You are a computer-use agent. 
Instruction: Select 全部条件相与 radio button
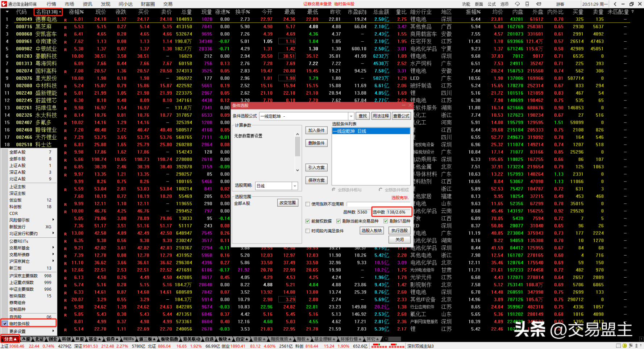[334, 190]
